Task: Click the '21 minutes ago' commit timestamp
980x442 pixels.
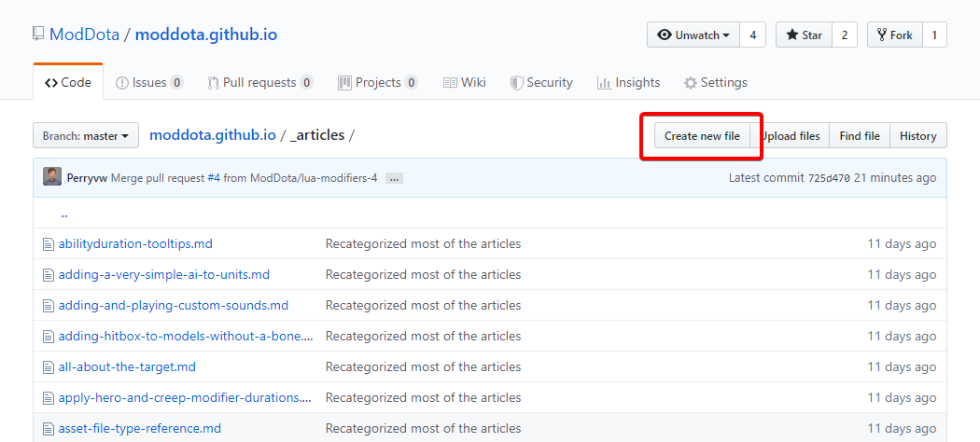Action: [896, 178]
